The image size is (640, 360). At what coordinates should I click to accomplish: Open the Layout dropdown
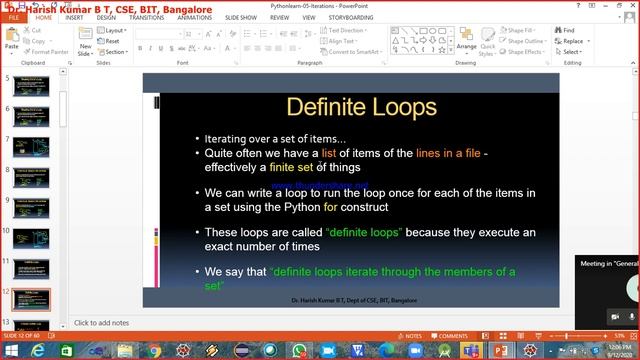click(112, 30)
